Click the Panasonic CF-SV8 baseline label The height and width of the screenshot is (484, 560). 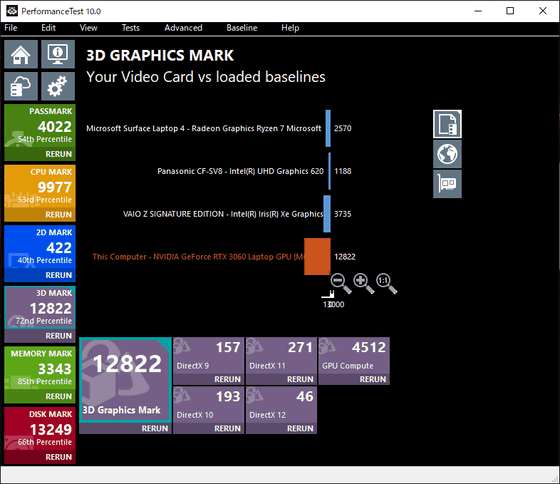(240, 171)
